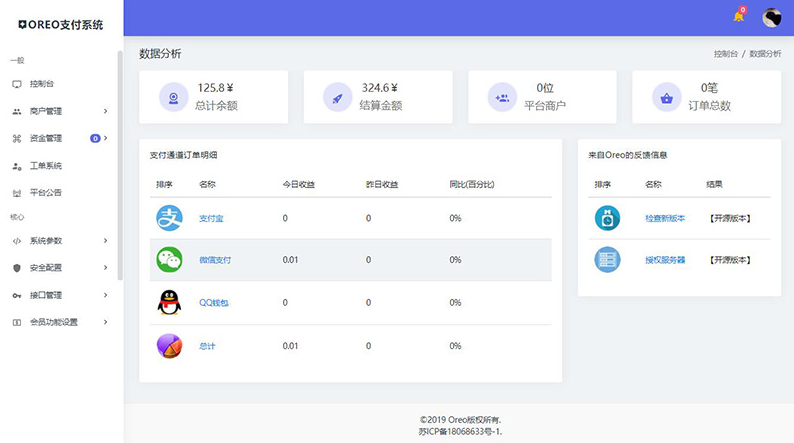This screenshot has height=443, width=794.
Task: Click the 授权服务器 server icon
Action: click(x=607, y=260)
